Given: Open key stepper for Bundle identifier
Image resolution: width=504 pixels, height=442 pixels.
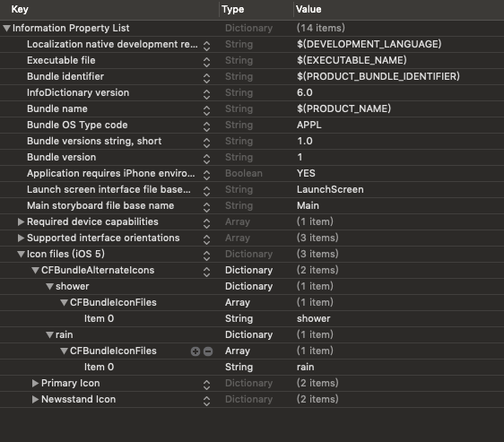Looking at the screenshot, I should pos(206,78).
